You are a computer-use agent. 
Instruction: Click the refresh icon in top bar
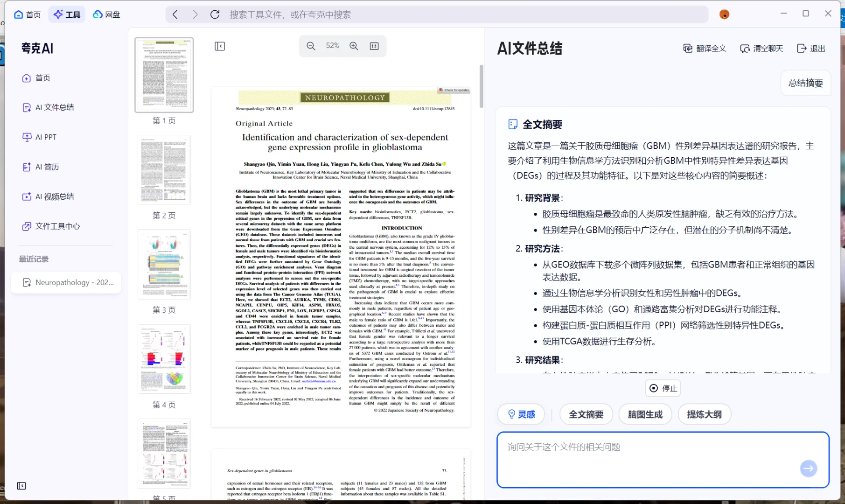click(x=215, y=14)
